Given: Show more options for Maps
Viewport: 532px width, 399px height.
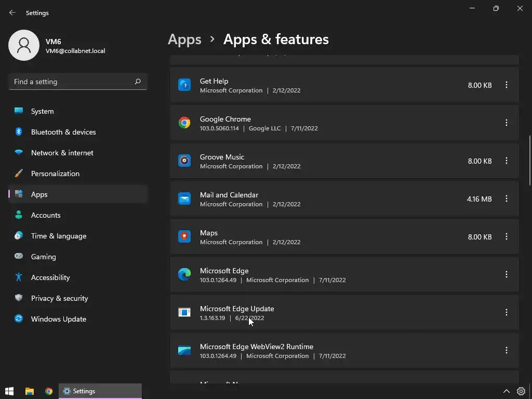Looking at the screenshot, I should (507, 236).
